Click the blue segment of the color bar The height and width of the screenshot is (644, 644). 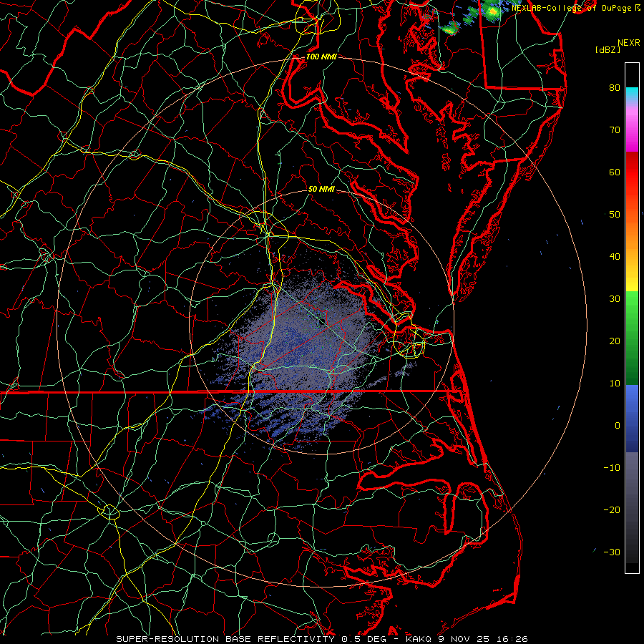coord(632,418)
